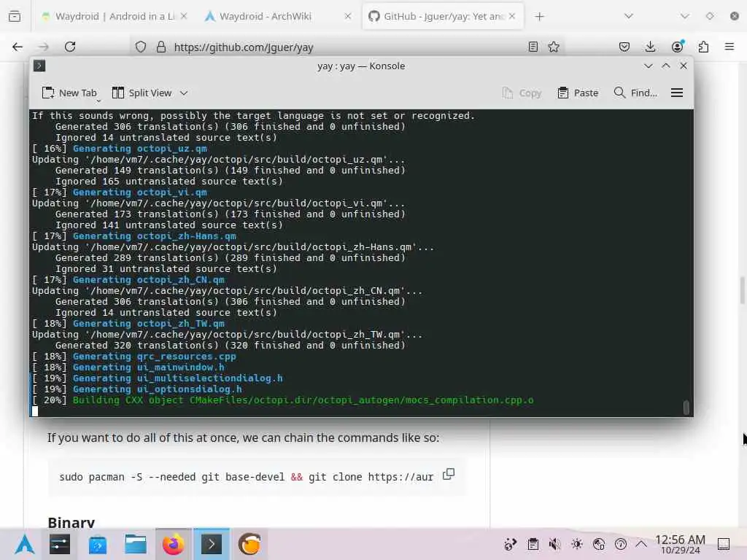Click the show desktop button
Viewport: 747px width, 560px height.
[x=724, y=544]
